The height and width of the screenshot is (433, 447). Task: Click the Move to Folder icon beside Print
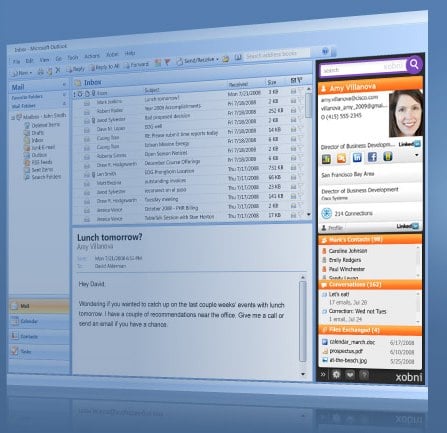click(x=50, y=71)
